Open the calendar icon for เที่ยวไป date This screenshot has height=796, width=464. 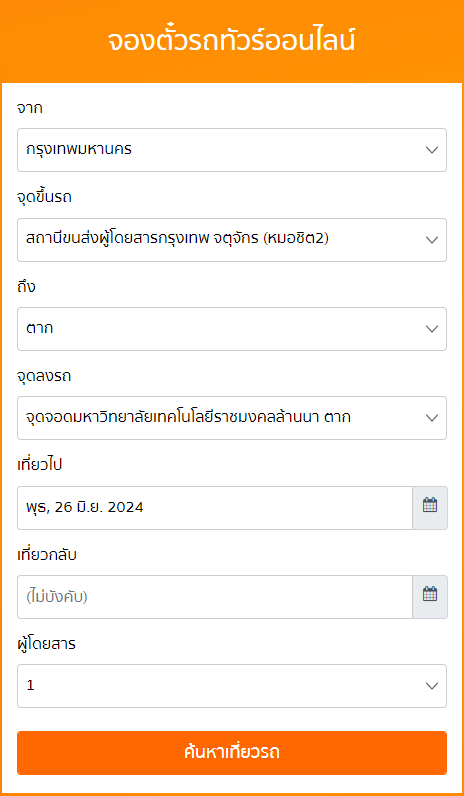click(430, 508)
